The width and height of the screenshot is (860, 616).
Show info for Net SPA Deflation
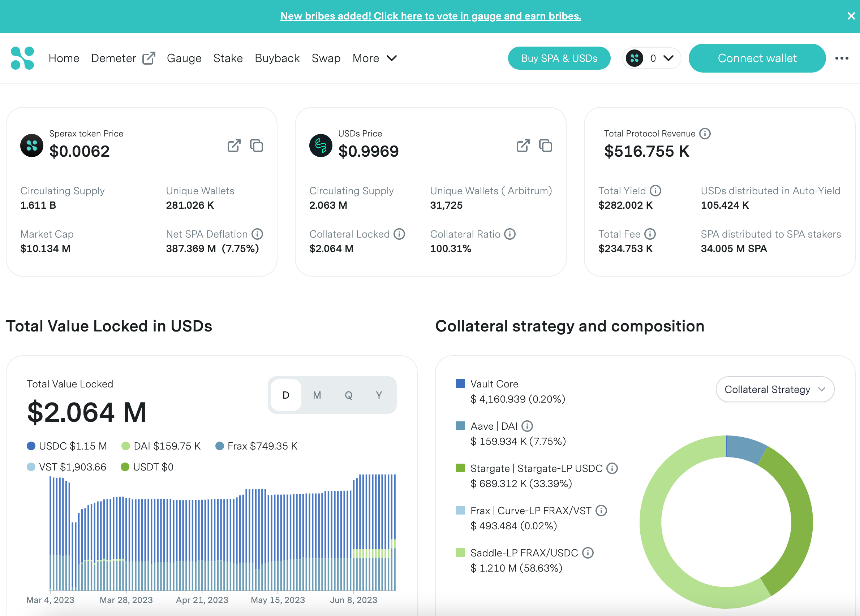coord(258,234)
